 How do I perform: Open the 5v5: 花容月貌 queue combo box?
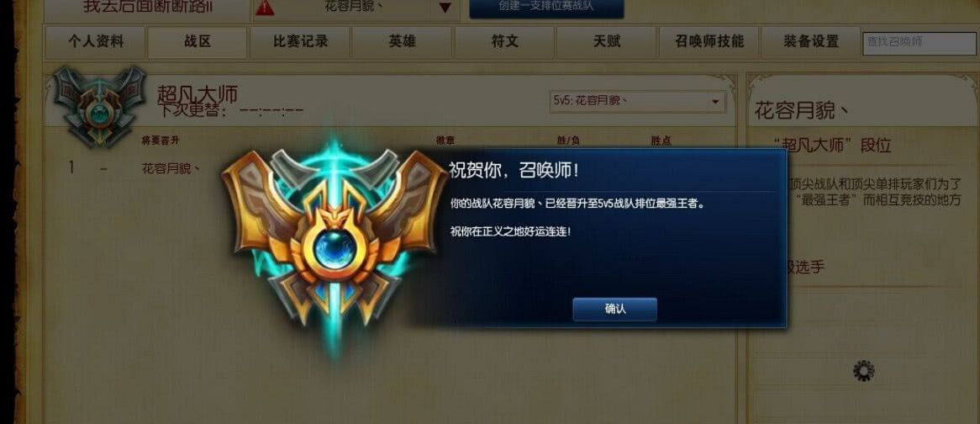coord(637,101)
